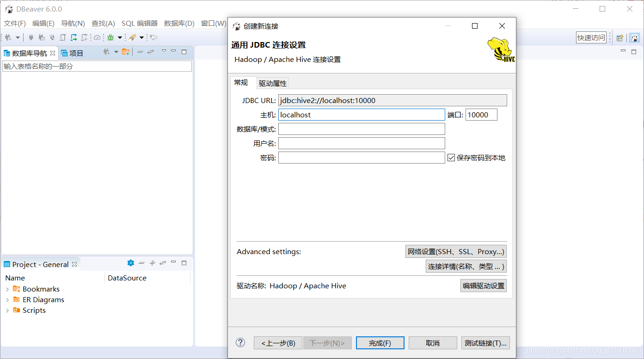Select the DBeaver perspective icon at top right
The width and height of the screenshot is (644, 359).
click(x=635, y=38)
